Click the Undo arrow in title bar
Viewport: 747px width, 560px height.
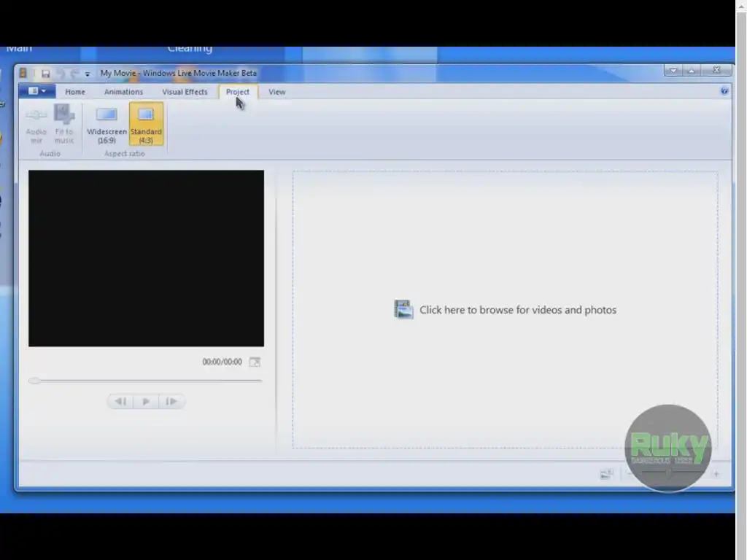(61, 74)
